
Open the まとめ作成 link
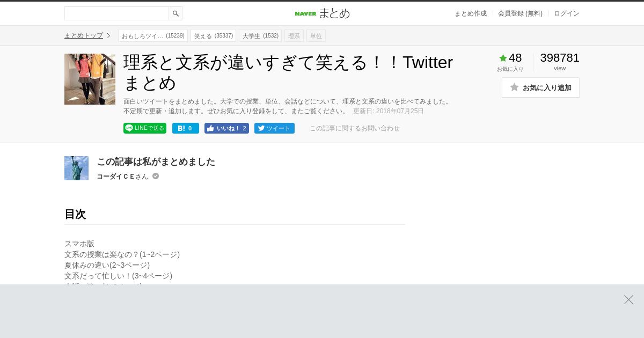[x=471, y=13]
